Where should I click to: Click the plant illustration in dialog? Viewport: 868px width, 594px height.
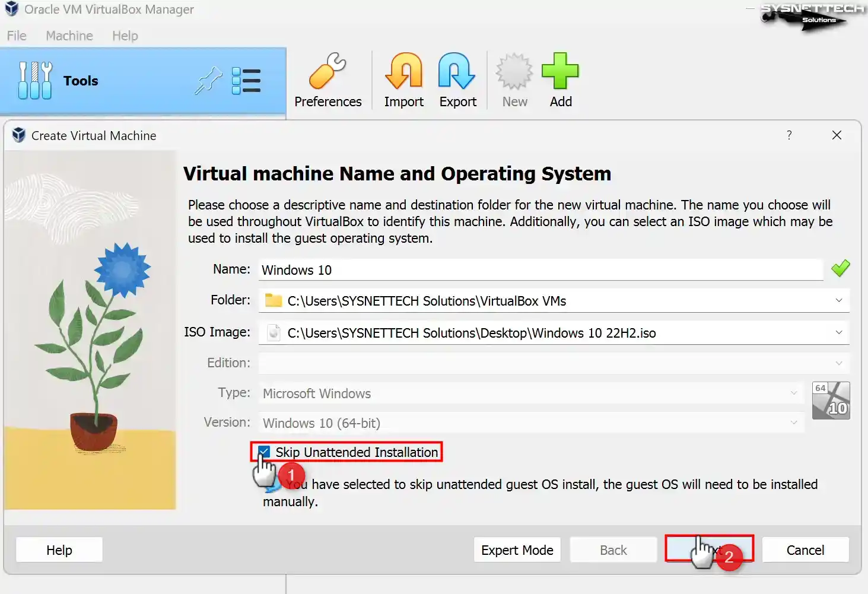pos(91,330)
